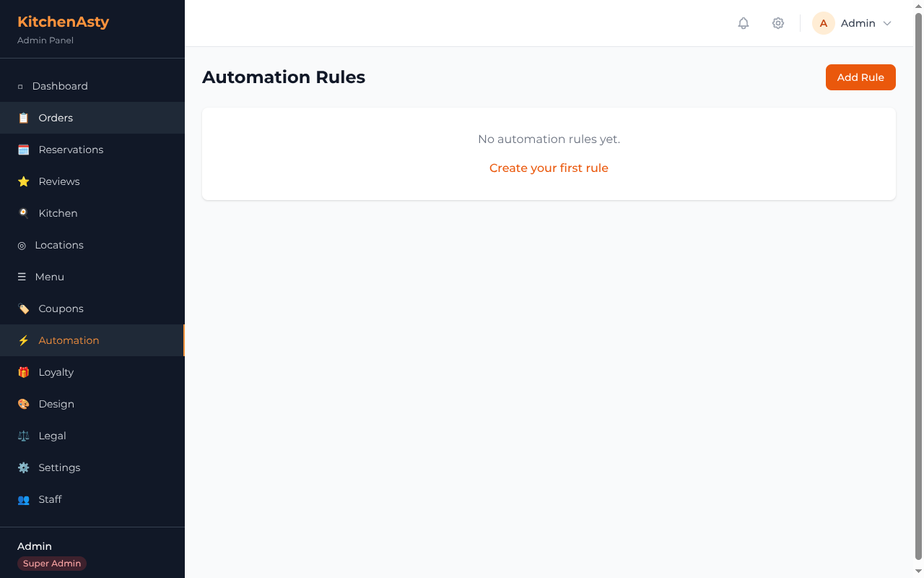Screen dimensions: 924x578
Task: Click the Add Rule button
Action: [860, 77]
